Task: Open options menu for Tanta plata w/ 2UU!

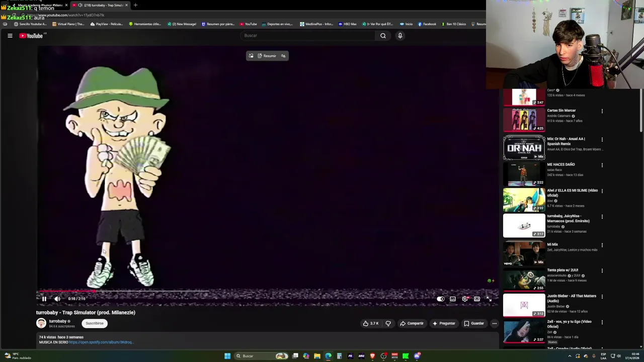Action: [x=602, y=271]
